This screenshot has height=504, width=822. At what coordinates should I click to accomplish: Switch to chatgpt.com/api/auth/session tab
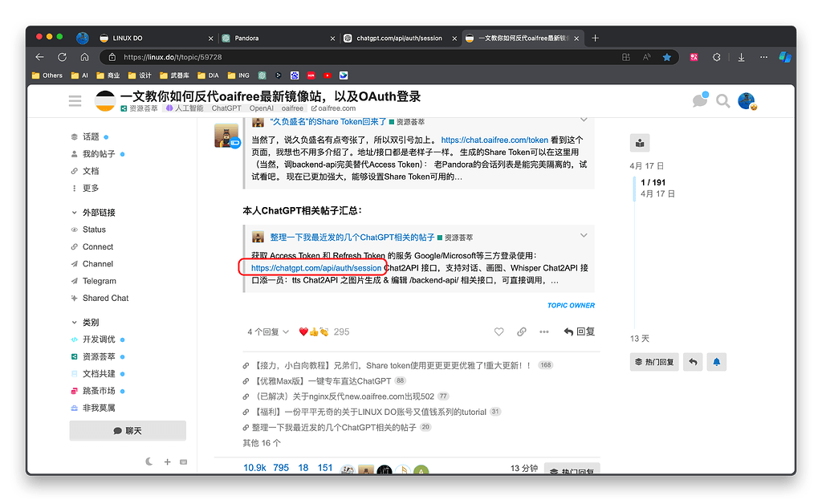coord(399,39)
